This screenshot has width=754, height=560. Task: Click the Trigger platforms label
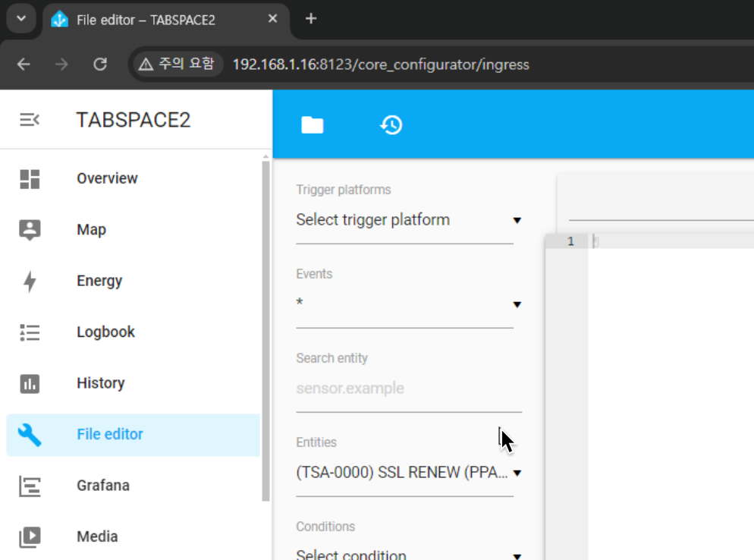(x=344, y=190)
